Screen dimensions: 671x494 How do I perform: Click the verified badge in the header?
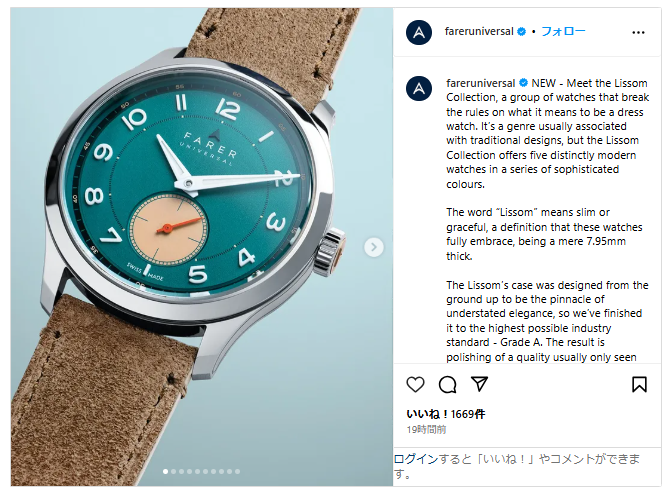521,31
